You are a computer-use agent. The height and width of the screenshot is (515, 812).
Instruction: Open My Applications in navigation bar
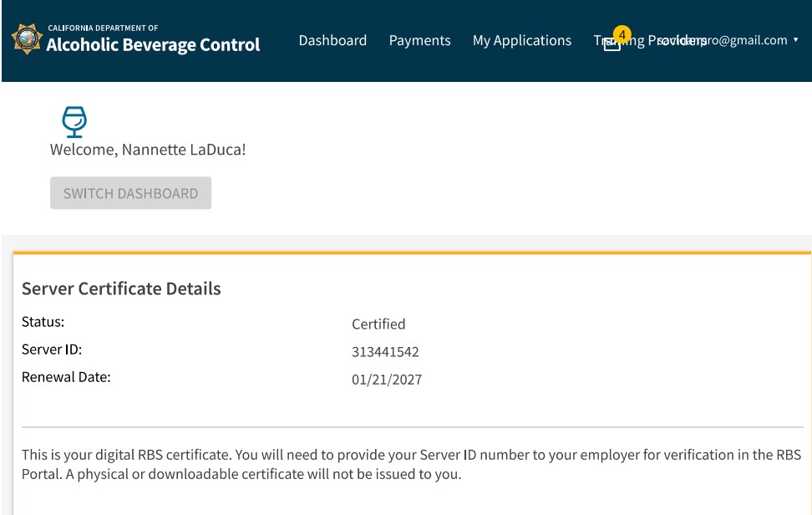tap(522, 40)
